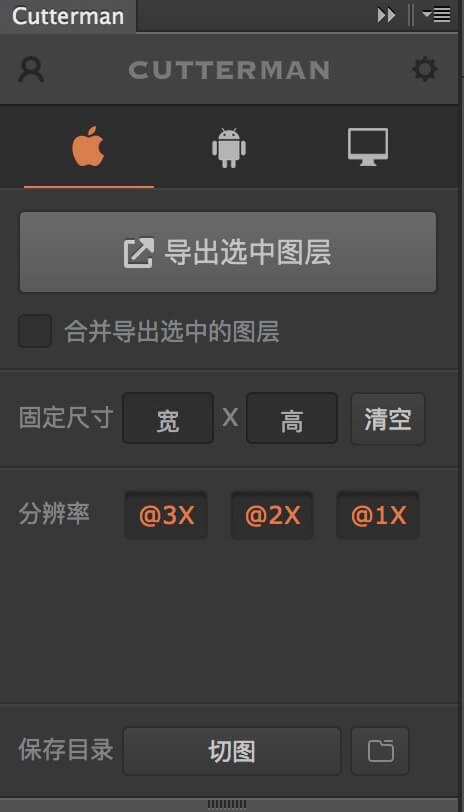Viewport: 464px width, 812px height.
Task: Click the panel resize grip at the bottom
Action: tap(227, 804)
